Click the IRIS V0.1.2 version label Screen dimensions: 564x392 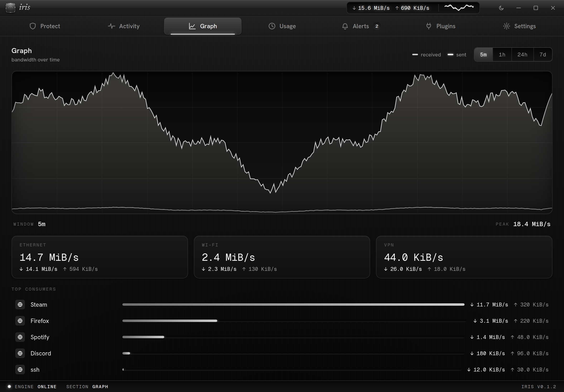tap(538, 387)
